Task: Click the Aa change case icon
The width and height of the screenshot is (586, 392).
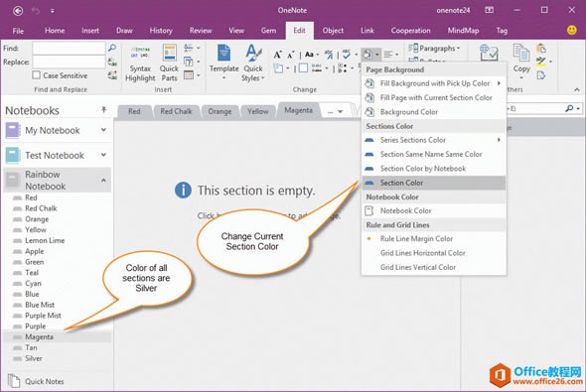Action: (x=309, y=55)
